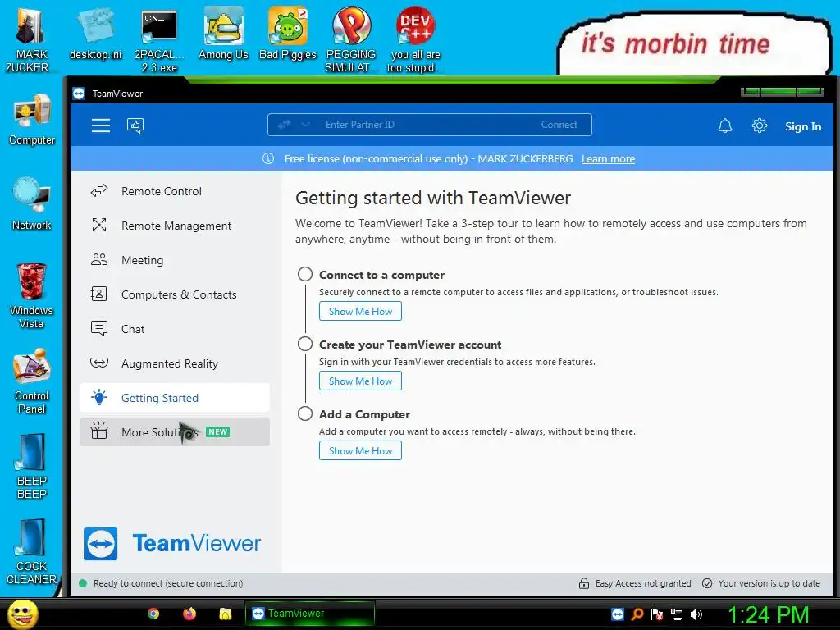Open Bad Piggies desktop shortcut
The image size is (840, 630).
coord(288,32)
